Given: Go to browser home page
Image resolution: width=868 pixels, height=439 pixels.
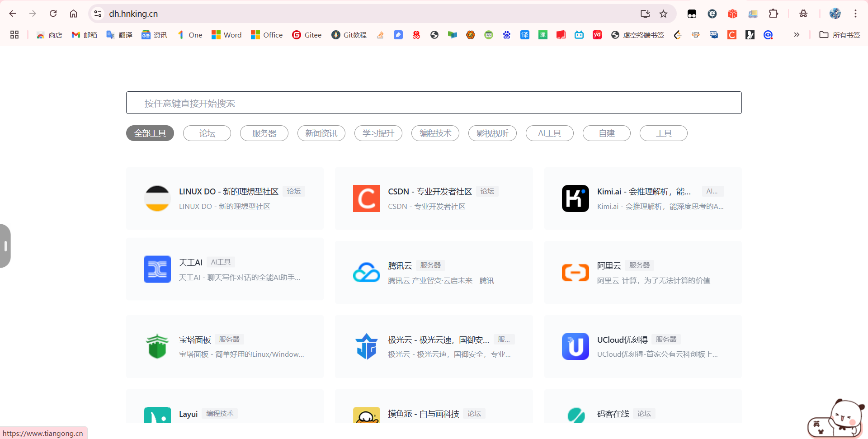Looking at the screenshot, I should pos(73,14).
